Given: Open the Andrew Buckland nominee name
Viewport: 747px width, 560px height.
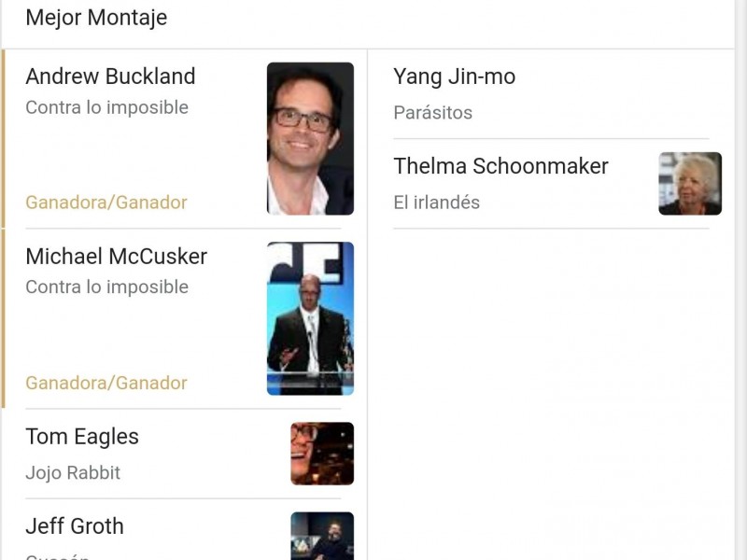Looking at the screenshot, I should click(x=110, y=77).
